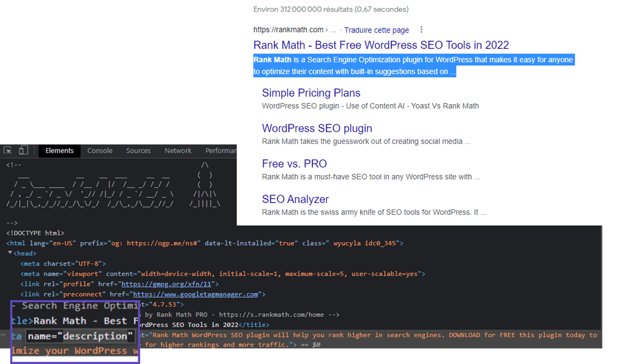This screenshot has height=364, width=619.
Task: Select the link rel="profile" line
Action: click(120, 284)
